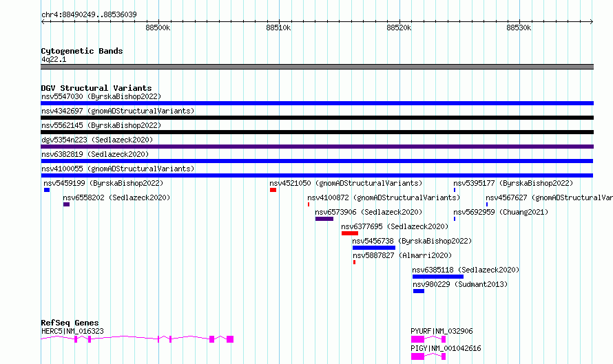Click the nsv4342697 (gnomADStructuralVariants) label

coord(118,111)
